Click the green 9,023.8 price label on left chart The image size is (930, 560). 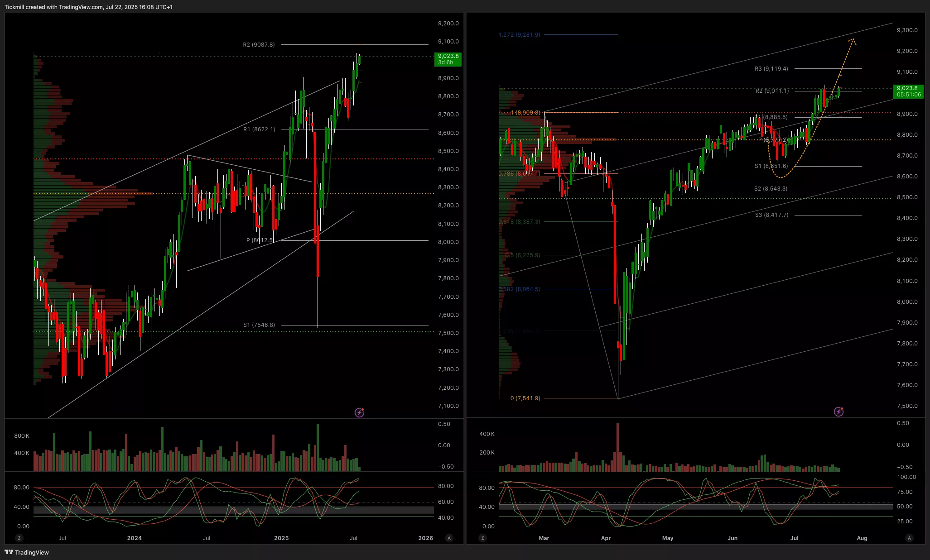coord(448,59)
